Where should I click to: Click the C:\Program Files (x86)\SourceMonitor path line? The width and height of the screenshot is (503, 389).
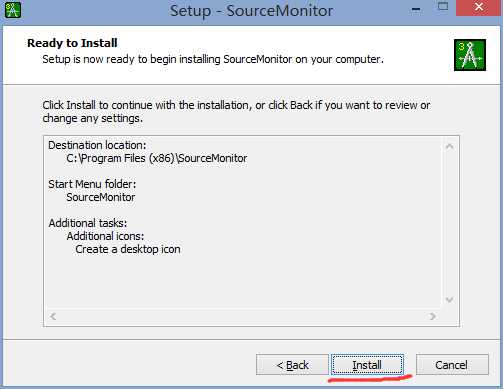point(157,158)
